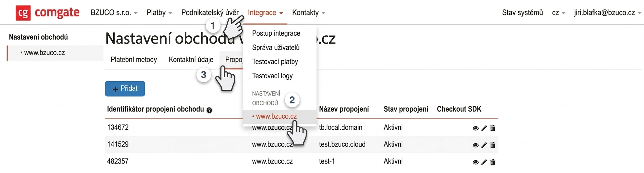Click the blue Přidat button
The image size is (644, 173).
[125, 88]
